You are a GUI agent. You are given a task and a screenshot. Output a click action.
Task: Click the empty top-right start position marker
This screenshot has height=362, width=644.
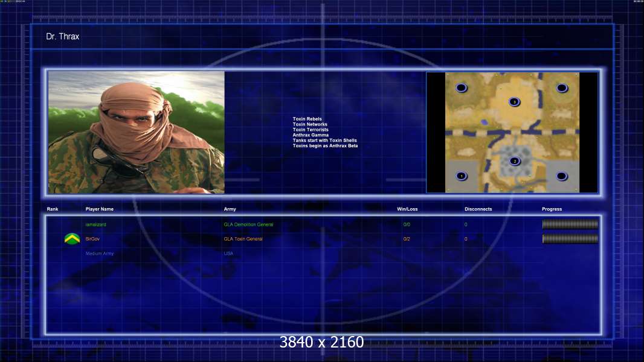562,87
